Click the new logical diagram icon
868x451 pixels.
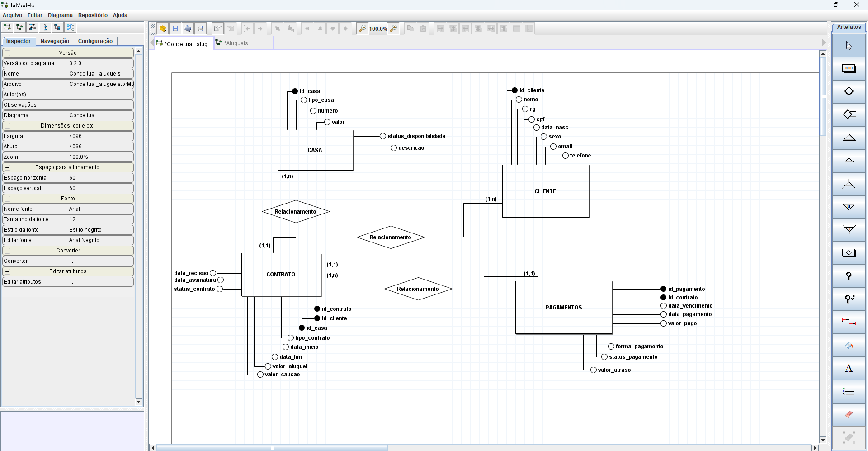click(20, 27)
